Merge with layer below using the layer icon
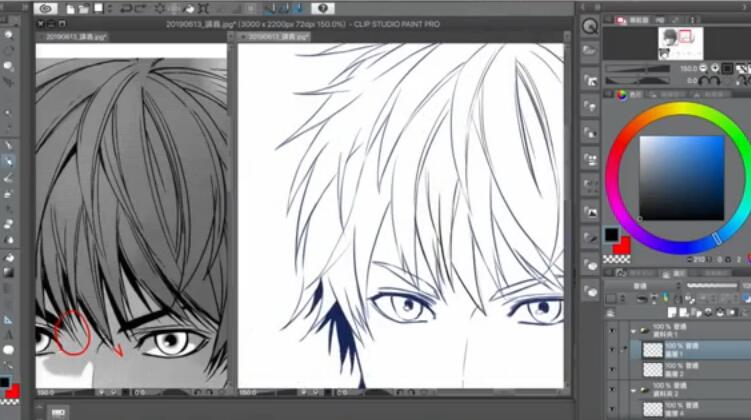This screenshot has height=420, width=751. [x=720, y=313]
